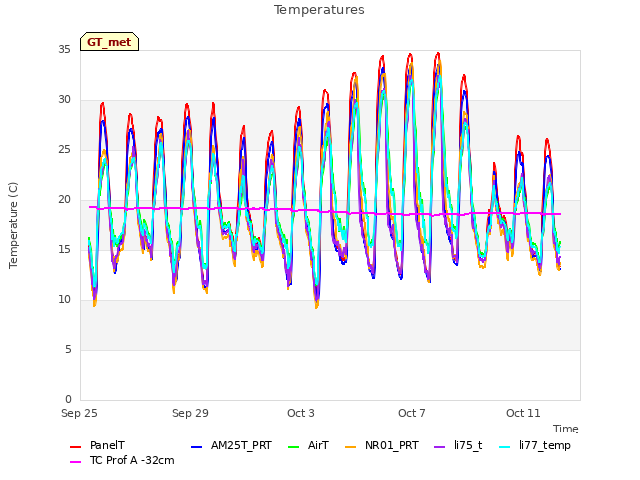Click the blue AM25T_PRT legend swatch
This screenshot has width=640, height=480.
(196, 447)
